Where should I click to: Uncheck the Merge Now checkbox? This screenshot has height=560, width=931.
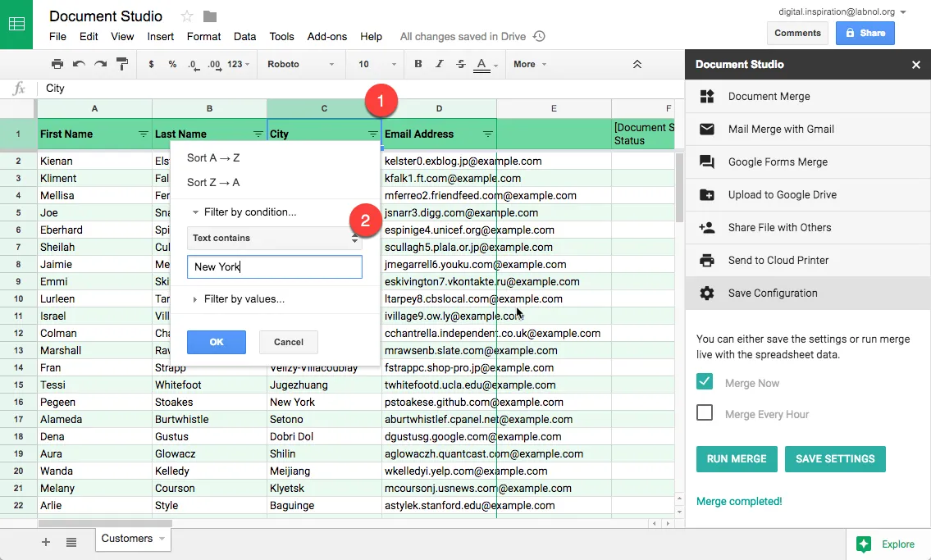[705, 382]
